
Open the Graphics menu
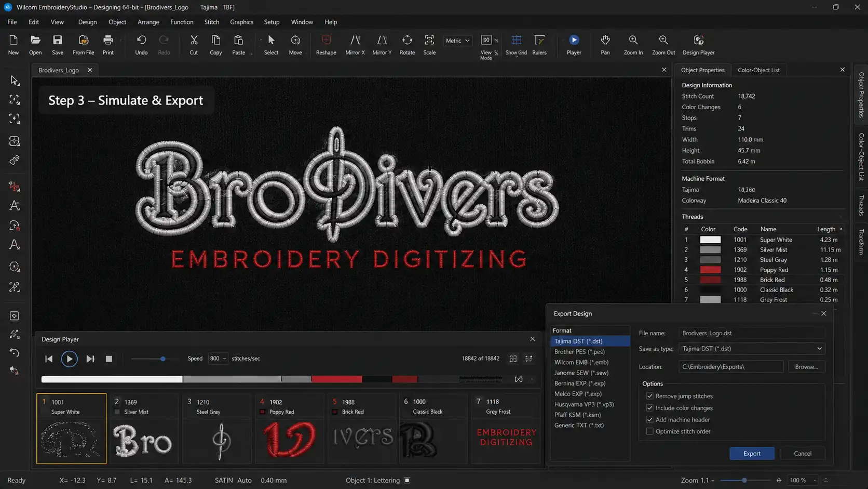pyautogui.click(x=241, y=22)
